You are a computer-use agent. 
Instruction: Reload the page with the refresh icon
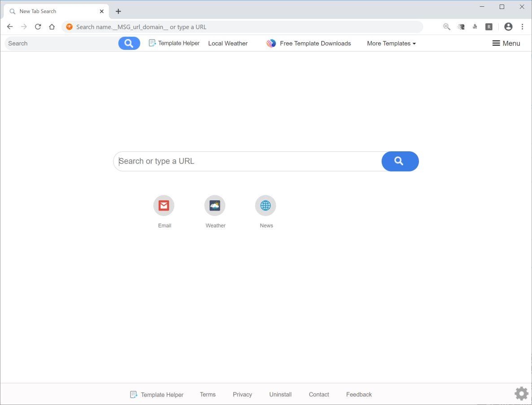click(x=38, y=26)
